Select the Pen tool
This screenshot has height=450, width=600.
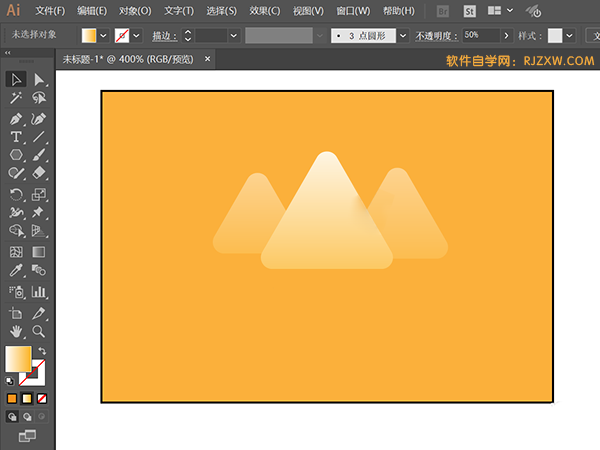tap(16, 118)
